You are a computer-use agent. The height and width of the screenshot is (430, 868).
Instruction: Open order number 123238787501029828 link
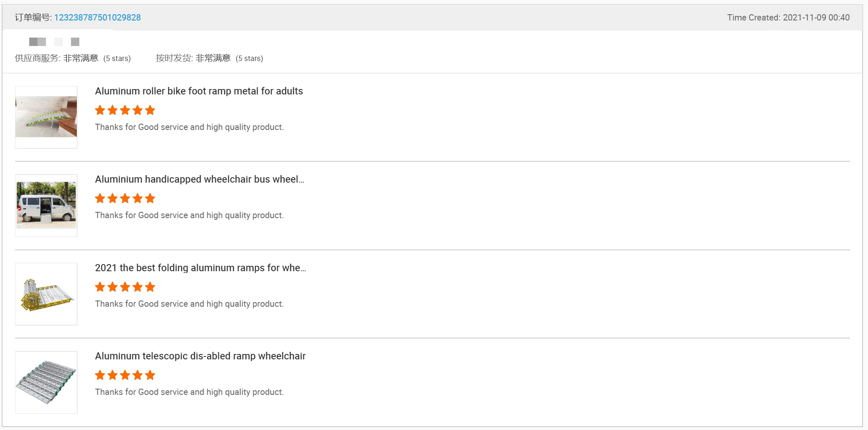pyautogui.click(x=97, y=18)
